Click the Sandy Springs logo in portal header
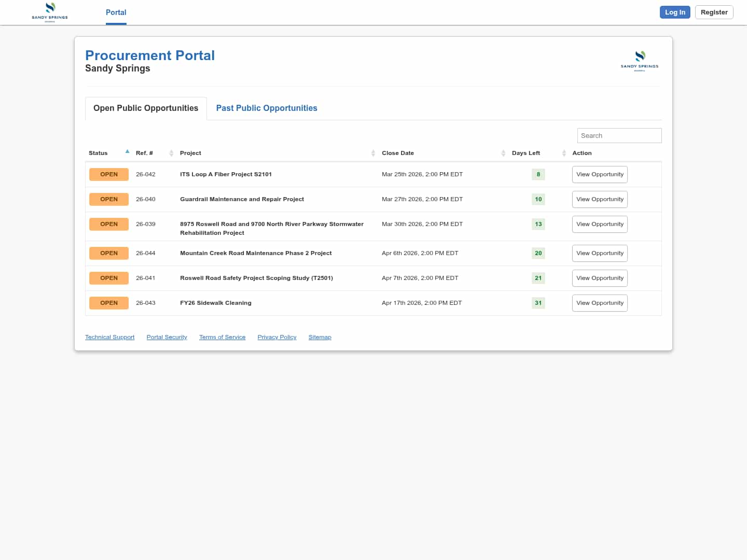Image resolution: width=747 pixels, height=560 pixels. (640, 61)
